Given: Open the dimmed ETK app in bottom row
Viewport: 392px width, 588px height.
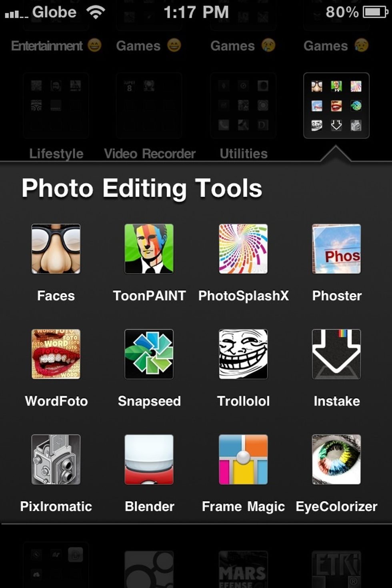Looking at the screenshot, I should pos(336,570).
